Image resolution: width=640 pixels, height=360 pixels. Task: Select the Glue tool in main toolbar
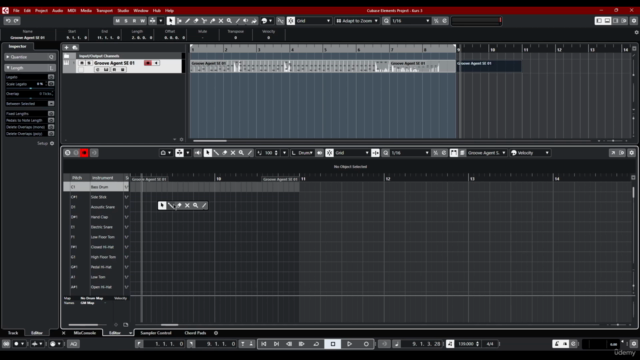(213, 21)
